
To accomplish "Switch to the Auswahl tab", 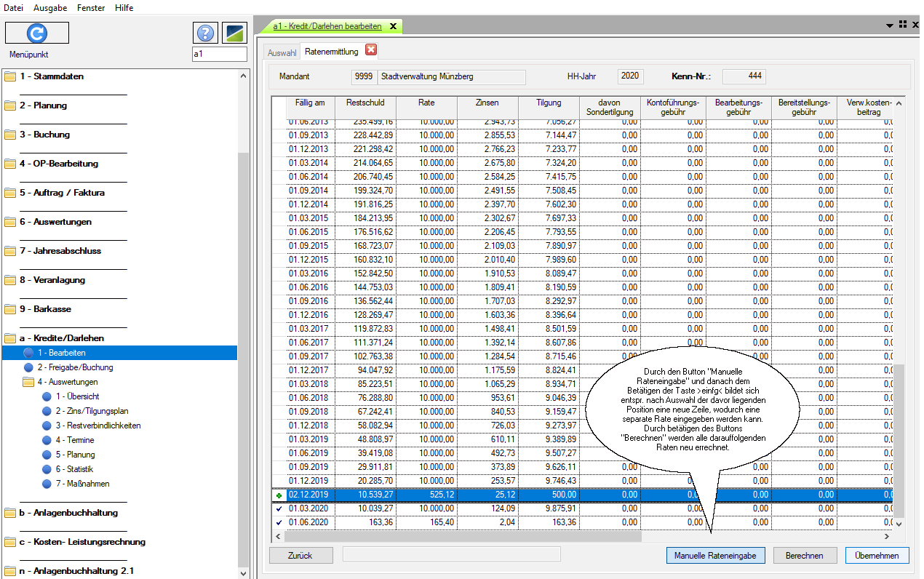I will tap(282, 52).
